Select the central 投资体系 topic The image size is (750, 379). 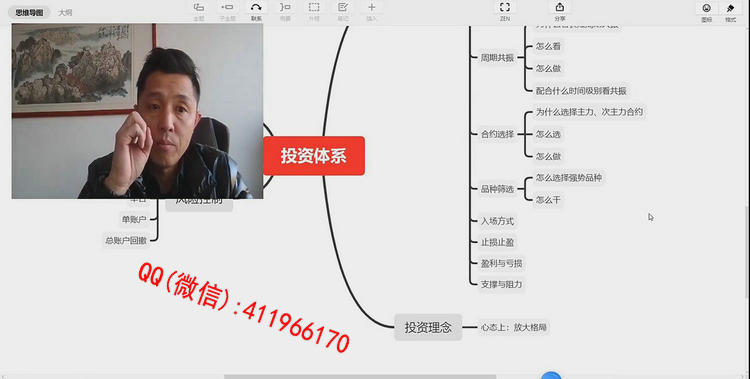[x=314, y=156]
